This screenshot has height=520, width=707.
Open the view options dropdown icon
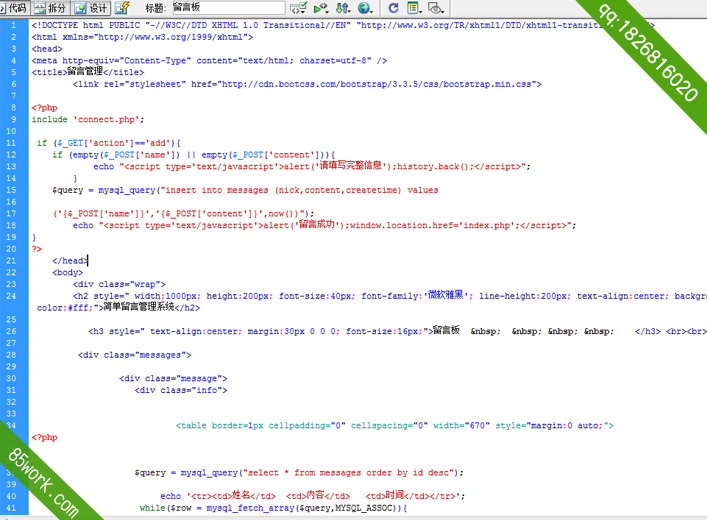[414, 8]
